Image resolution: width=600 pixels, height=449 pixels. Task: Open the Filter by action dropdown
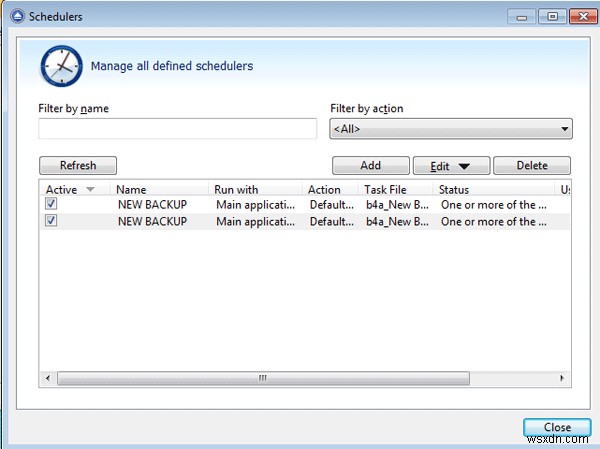451,129
